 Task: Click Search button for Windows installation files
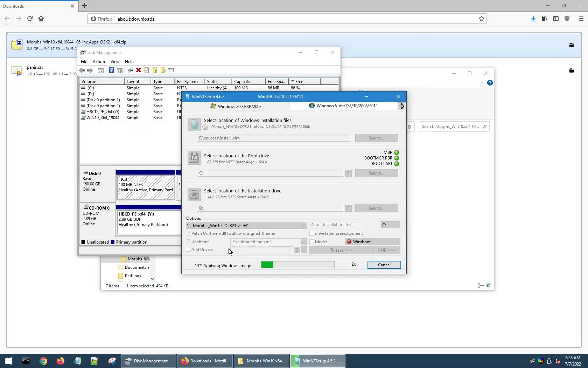[377, 138]
